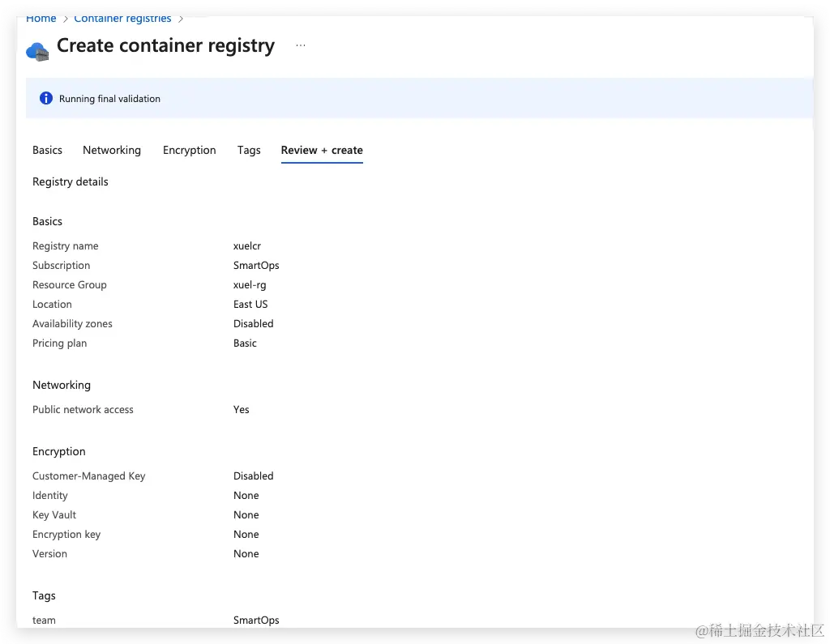Click the Encryption section heading
Screen dimensions: 830x644
[x=58, y=451]
